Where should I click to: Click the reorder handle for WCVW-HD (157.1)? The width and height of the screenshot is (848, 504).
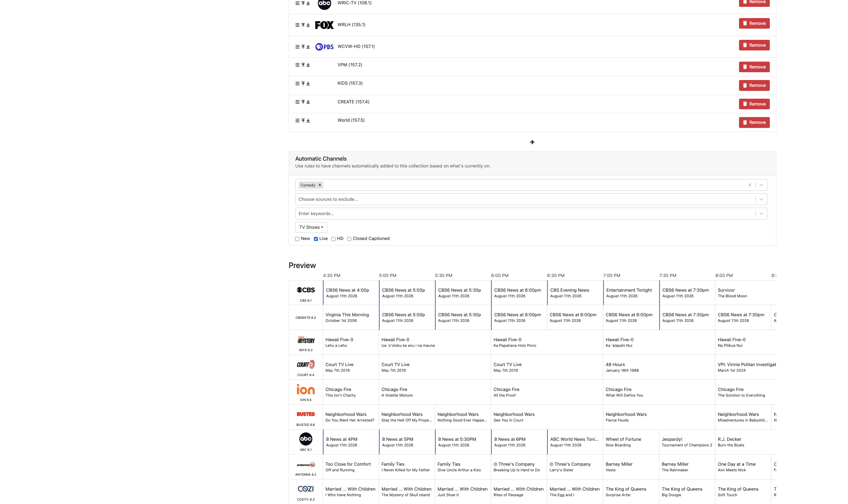(x=297, y=47)
